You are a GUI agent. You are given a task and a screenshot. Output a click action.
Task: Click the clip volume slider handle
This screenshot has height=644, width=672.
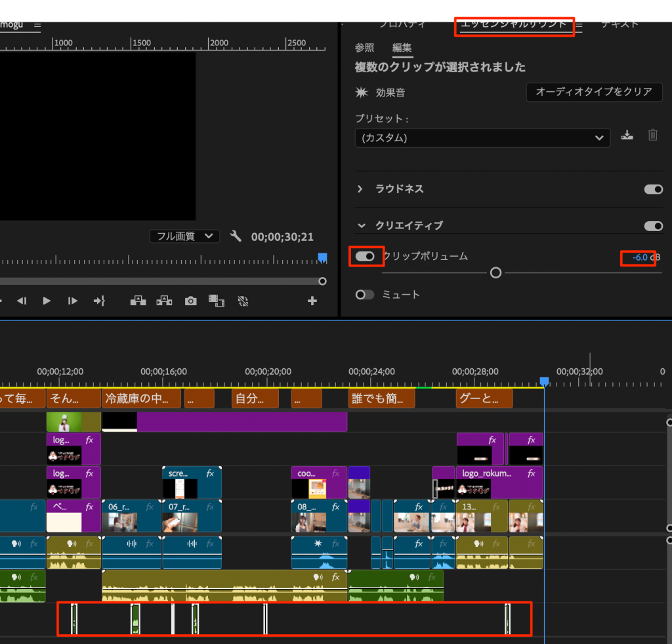tap(496, 272)
